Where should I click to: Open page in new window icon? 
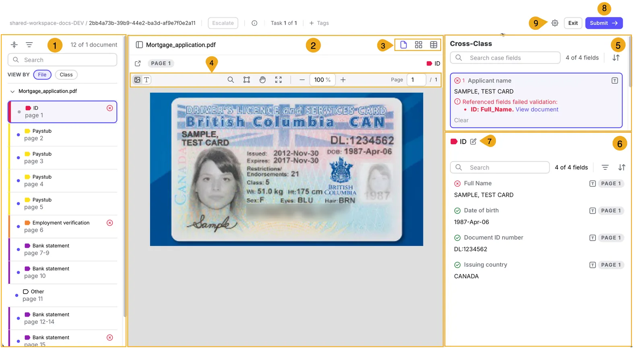click(138, 63)
